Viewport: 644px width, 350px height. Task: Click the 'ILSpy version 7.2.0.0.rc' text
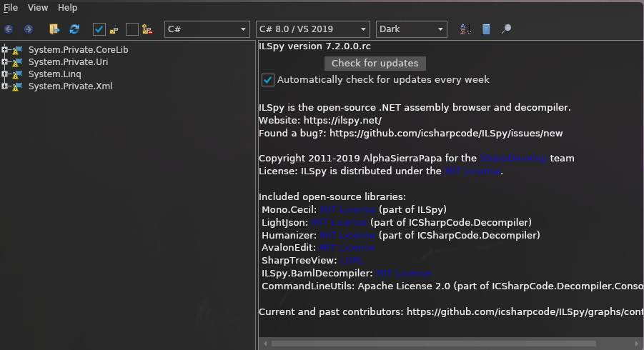(x=314, y=46)
